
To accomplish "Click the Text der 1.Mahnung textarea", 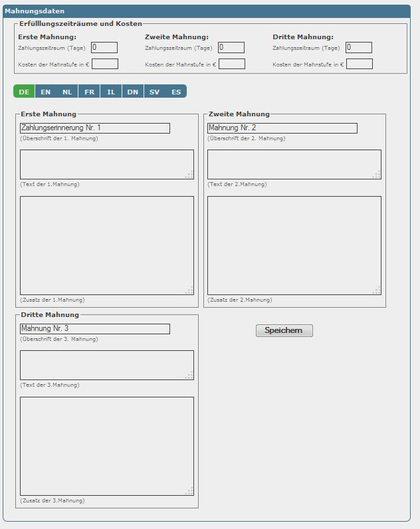I will [106, 164].
